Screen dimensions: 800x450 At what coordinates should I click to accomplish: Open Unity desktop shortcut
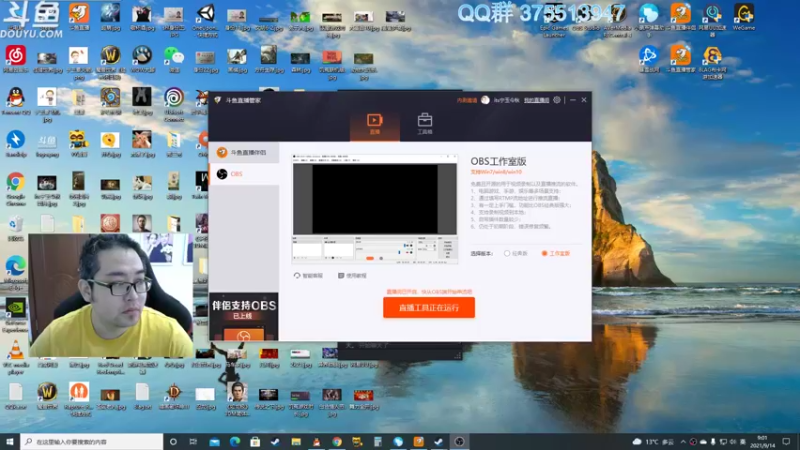206,20
